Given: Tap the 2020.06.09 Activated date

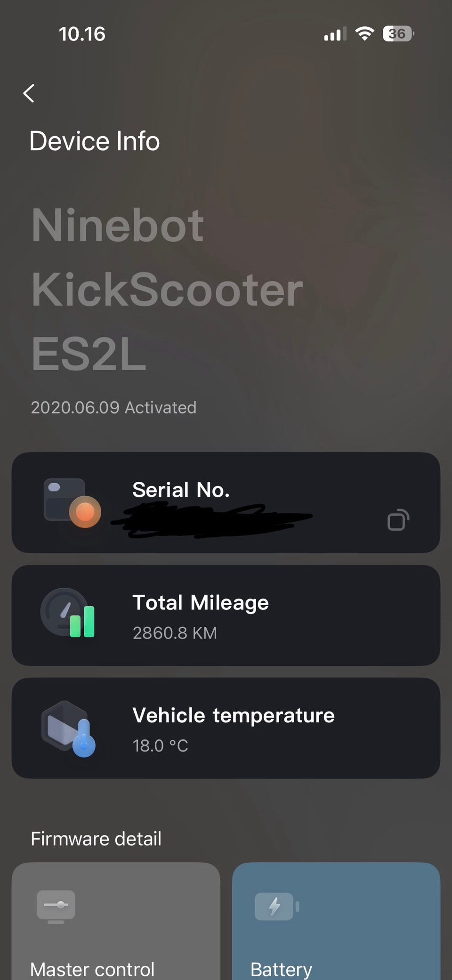Looking at the screenshot, I should tap(113, 407).
